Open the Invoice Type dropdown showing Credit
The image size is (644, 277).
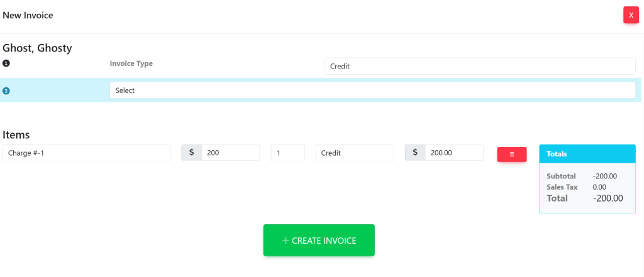(480, 66)
